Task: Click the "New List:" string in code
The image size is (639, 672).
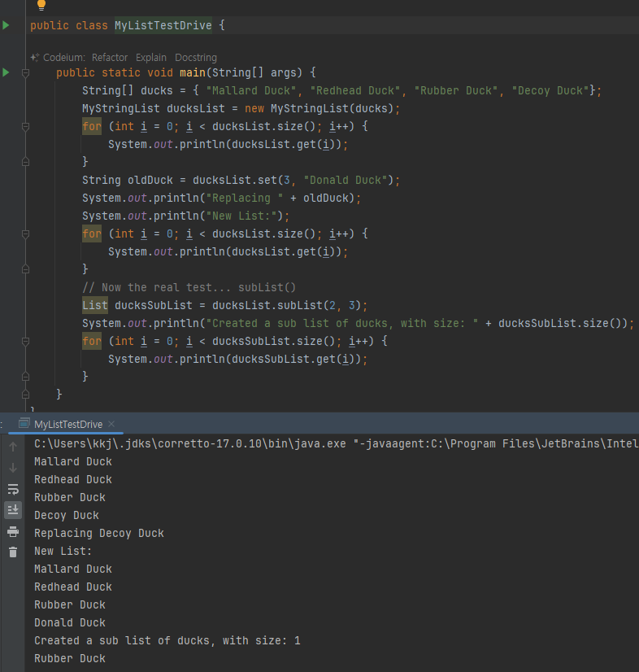Action: pos(241,216)
